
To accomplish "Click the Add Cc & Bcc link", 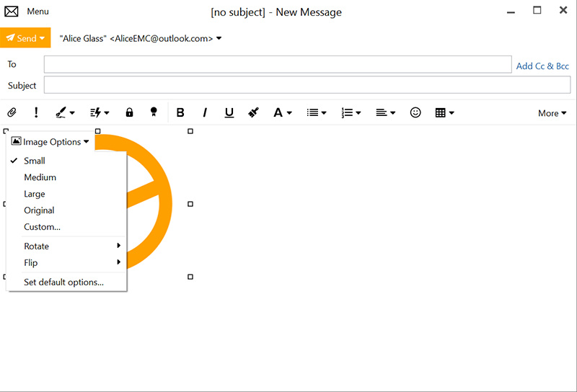I will pyautogui.click(x=542, y=66).
